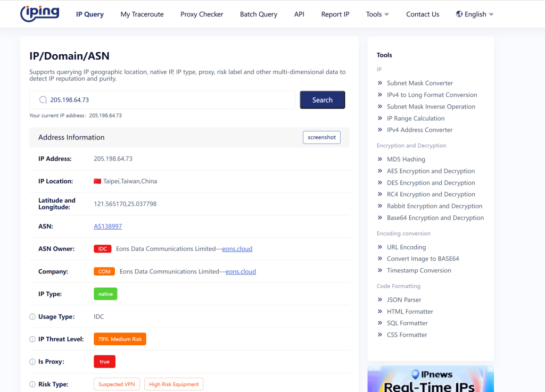This screenshot has width=545, height=392.
Task: Select Report IP from the top menu
Action: (x=335, y=14)
